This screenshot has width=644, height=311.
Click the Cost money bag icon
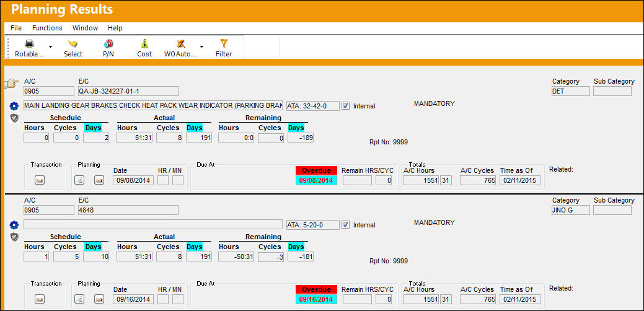144,43
